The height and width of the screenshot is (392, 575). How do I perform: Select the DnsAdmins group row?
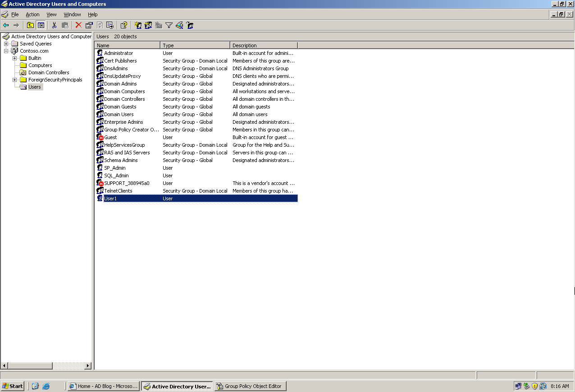point(196,68)
